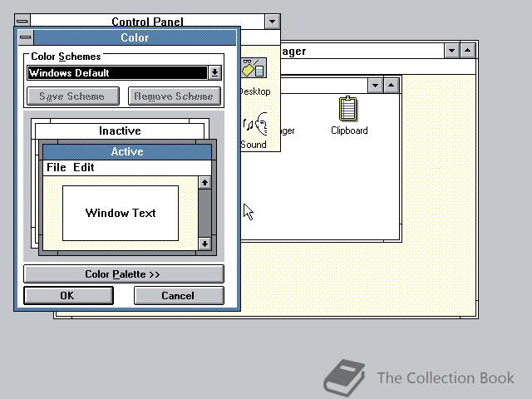Image resolution: width=532 pixels, height=399 pixels.
Task: Click the sample scrollbar track
Action: coord(204,213)
